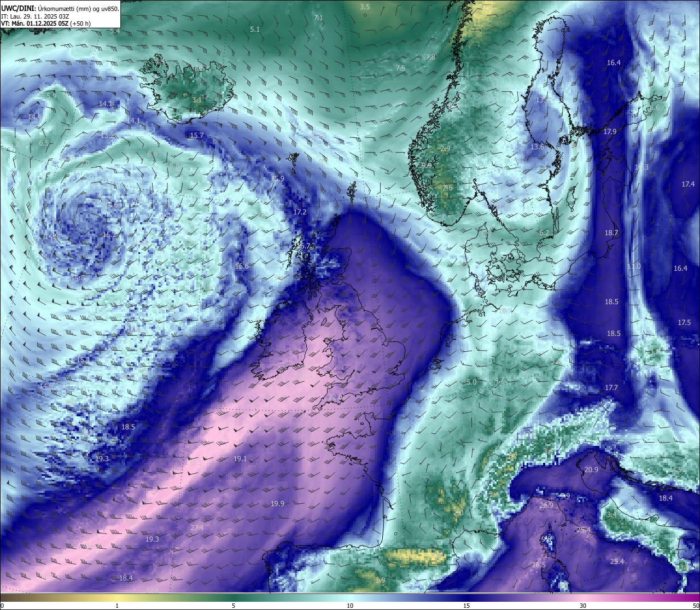700x610 pixels.
Task: Click the 17.9 value label
Action: click(610, 131)
